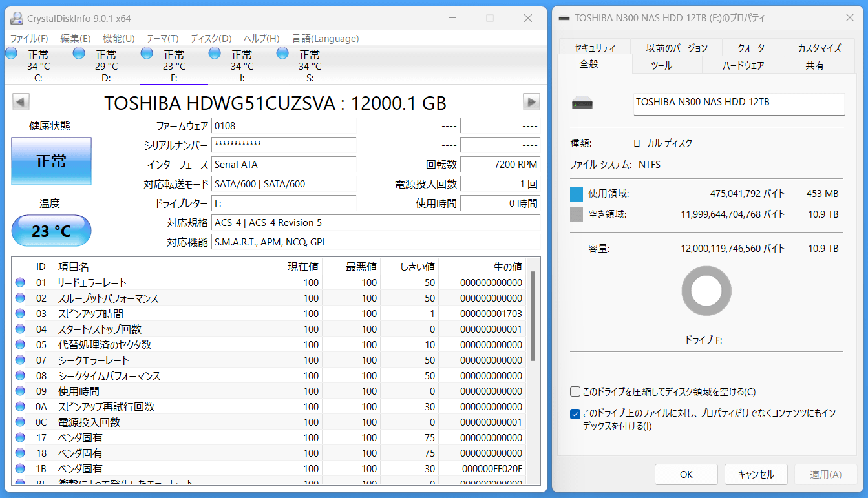Open the ファイル(F) menu
868x498 pixels.
(29, 39)
